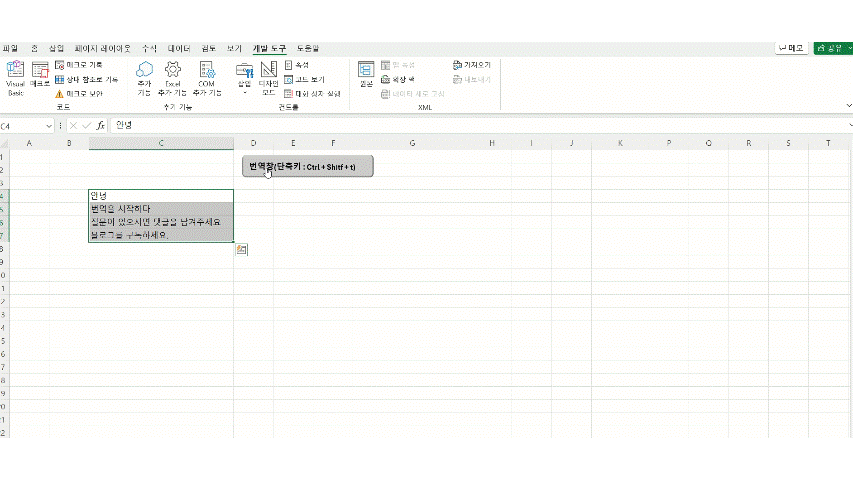Open 추가 기능 (Add-ins) store
Image resolution: width=853 pixels, height=480 pixels.
pyautogui.click(x=144, y=79)
